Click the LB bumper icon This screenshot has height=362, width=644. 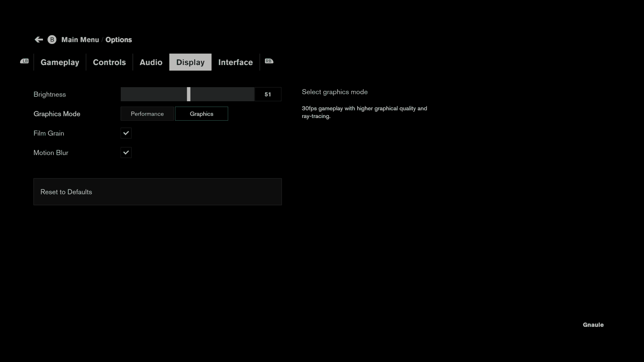[x=24, y=61]
